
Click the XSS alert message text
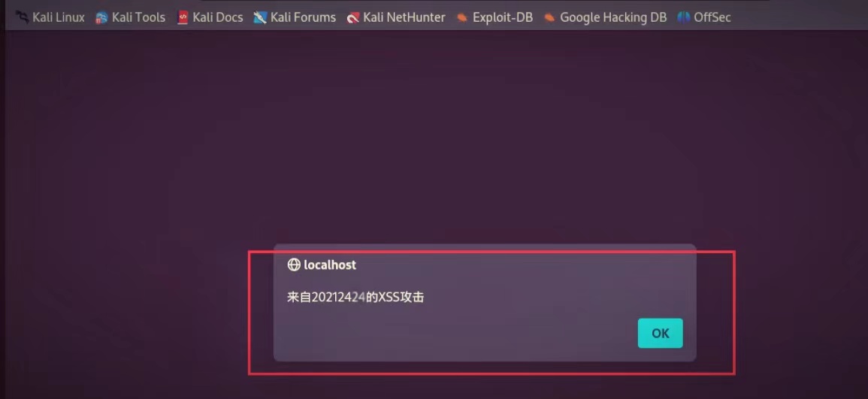point(355,297)
